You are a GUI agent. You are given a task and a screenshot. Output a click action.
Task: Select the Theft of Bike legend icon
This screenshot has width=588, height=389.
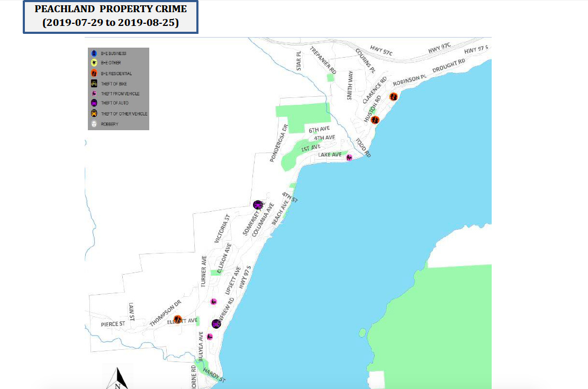pyautogui.click(x=94, y=84)
